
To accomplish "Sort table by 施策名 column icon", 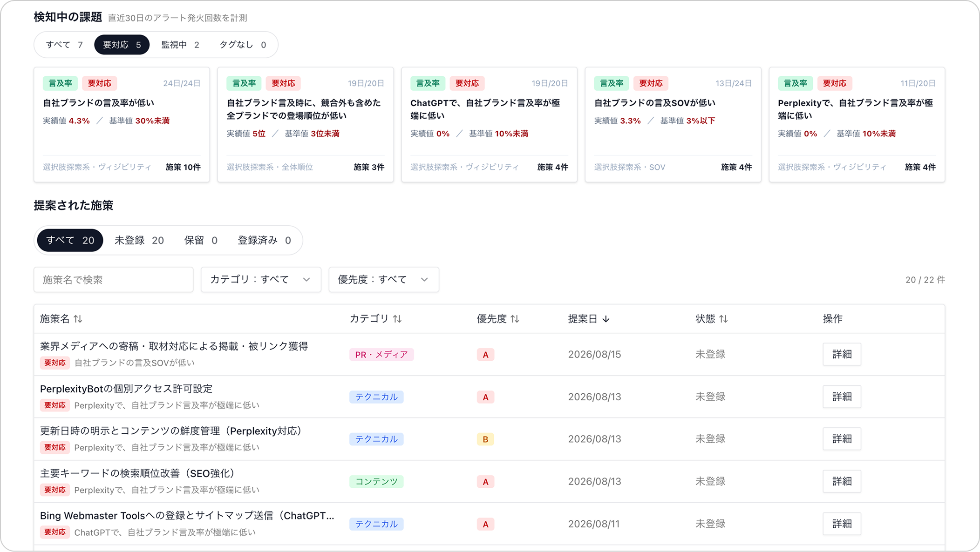I will click(x=78, y=319).
